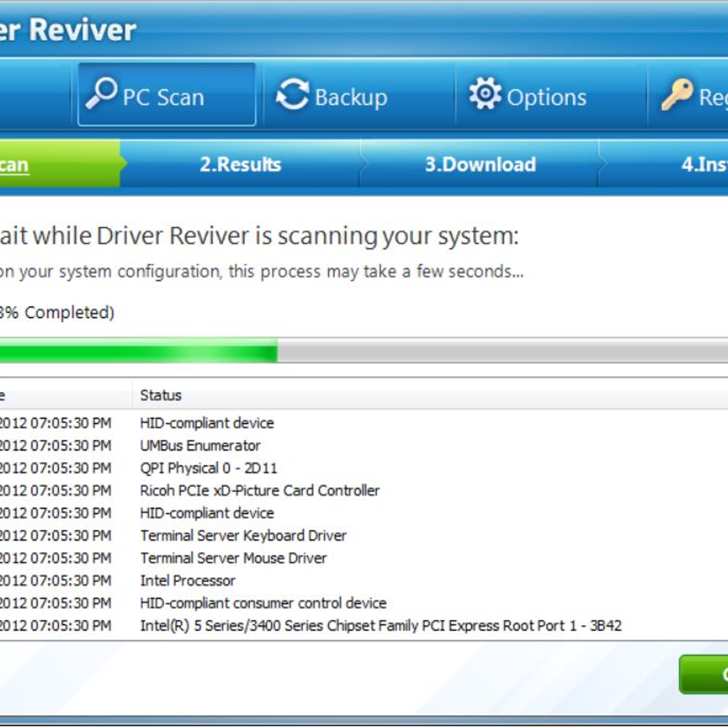Click the green button at bottom right
The height and width of the screenshot is (728, 728).
coord(704,674)
